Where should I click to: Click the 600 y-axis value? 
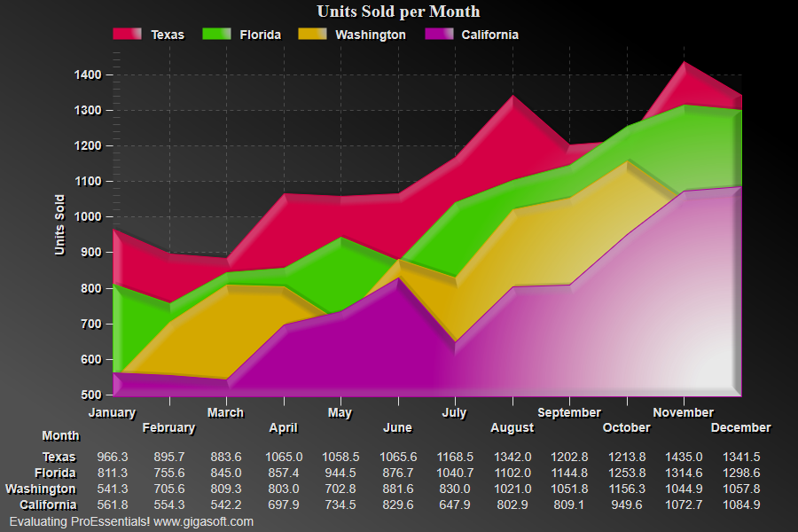91,359
